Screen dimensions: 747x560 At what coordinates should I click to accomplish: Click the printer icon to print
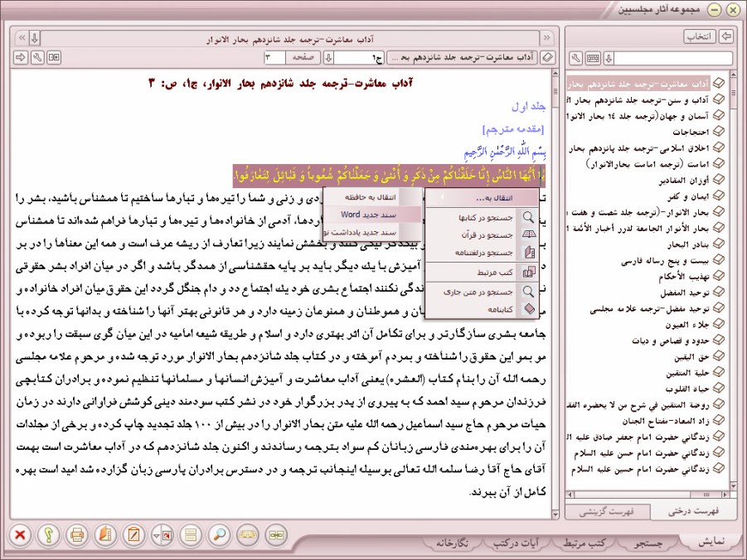(77, 534)
